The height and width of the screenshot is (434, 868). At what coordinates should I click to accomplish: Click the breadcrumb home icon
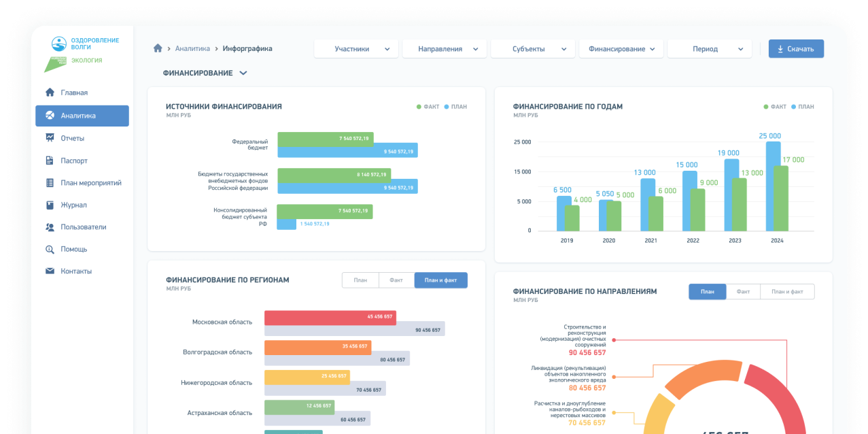pos(157,48)
